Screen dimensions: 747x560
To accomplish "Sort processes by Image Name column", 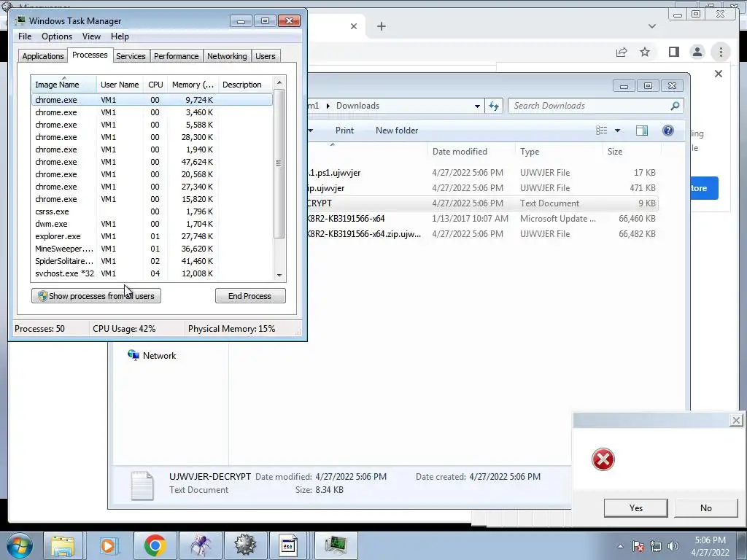I will click(64, 85).
